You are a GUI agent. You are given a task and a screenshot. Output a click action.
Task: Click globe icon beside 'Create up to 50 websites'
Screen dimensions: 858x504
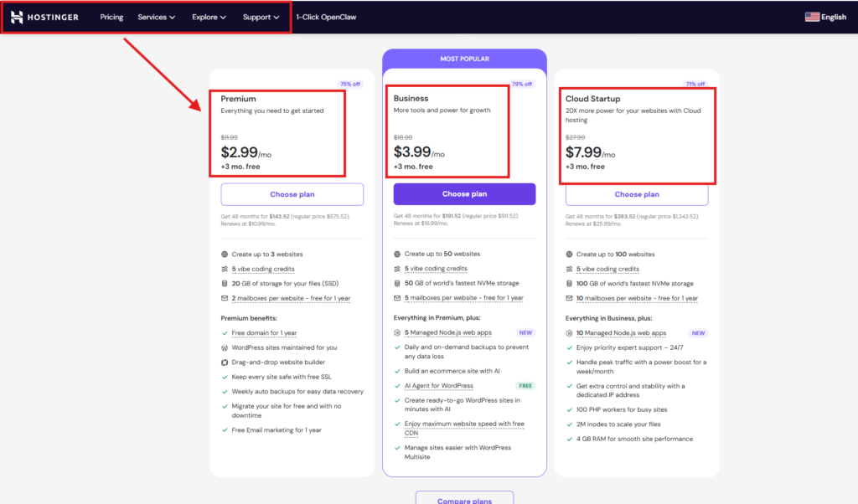[x=397, y=254]
